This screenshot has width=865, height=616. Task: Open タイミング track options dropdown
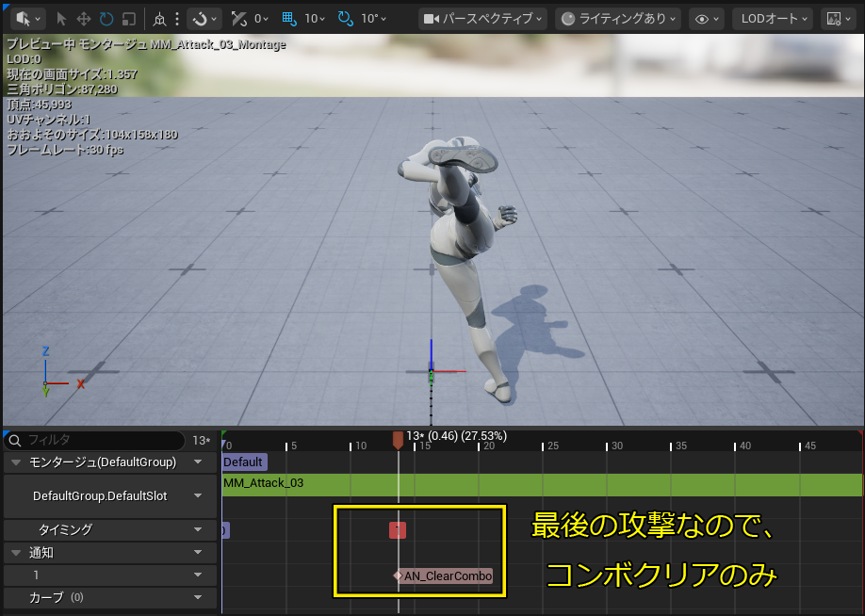198,530
